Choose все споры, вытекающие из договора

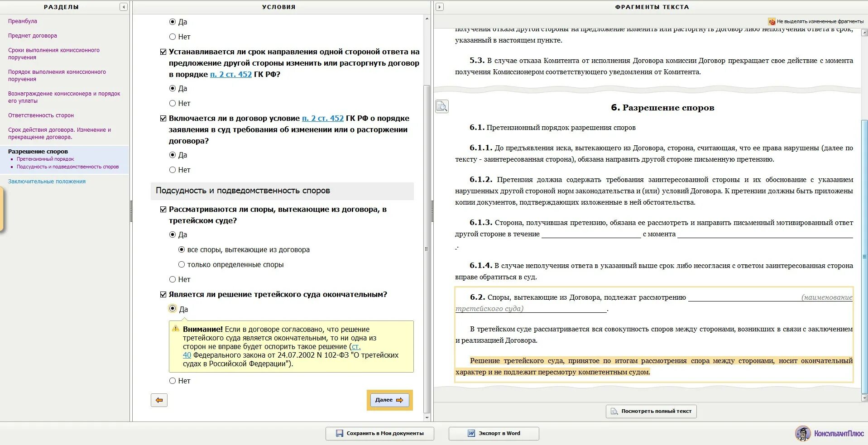tap(182, 249)
